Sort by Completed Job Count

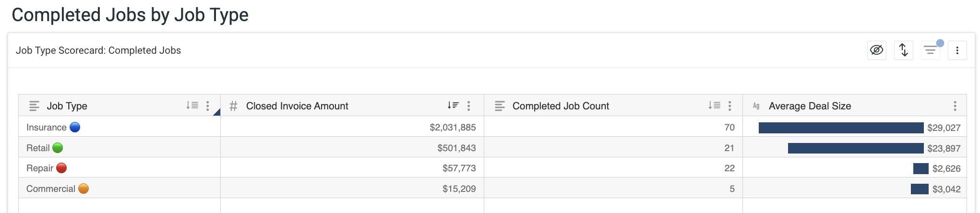714,106
